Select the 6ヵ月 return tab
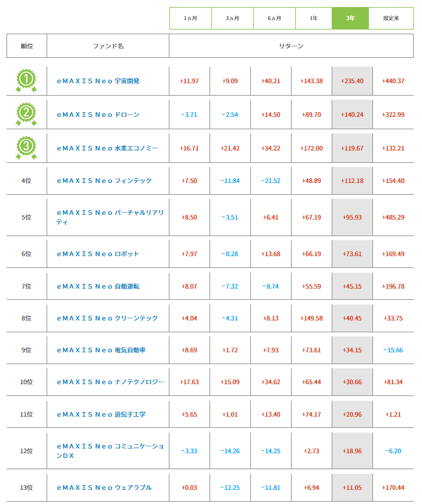 point(274,18)
